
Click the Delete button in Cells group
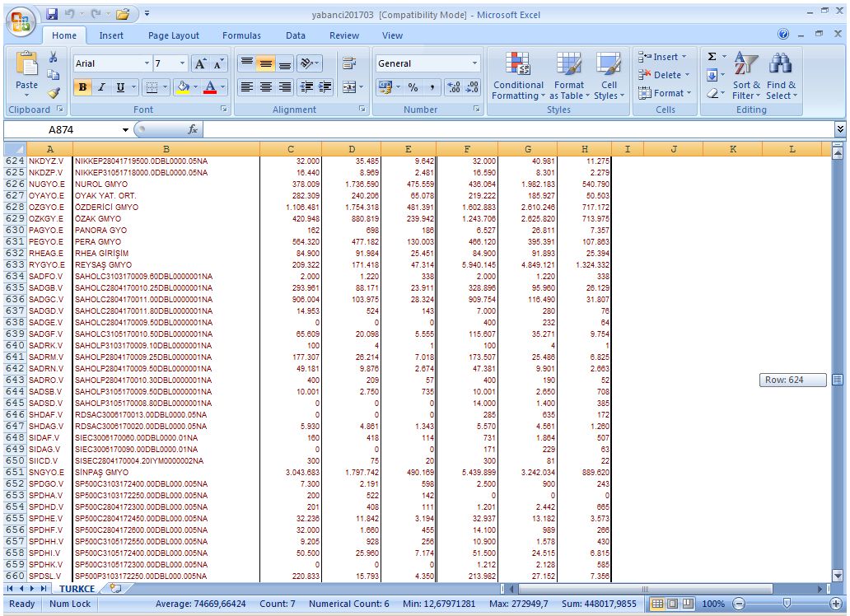[664, 75]
